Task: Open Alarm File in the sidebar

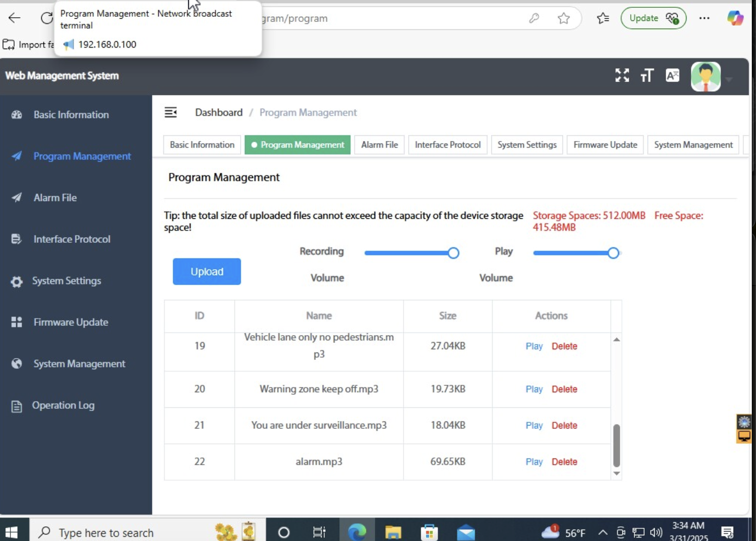Action: point(76,197)
